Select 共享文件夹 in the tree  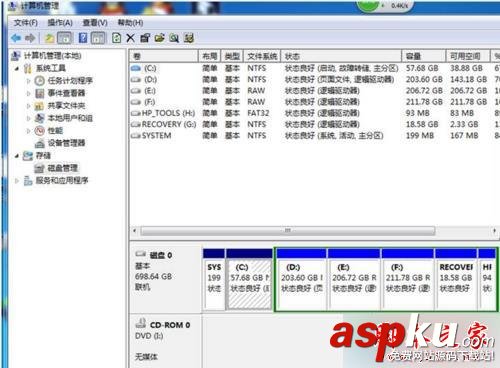tap(66, 106)
